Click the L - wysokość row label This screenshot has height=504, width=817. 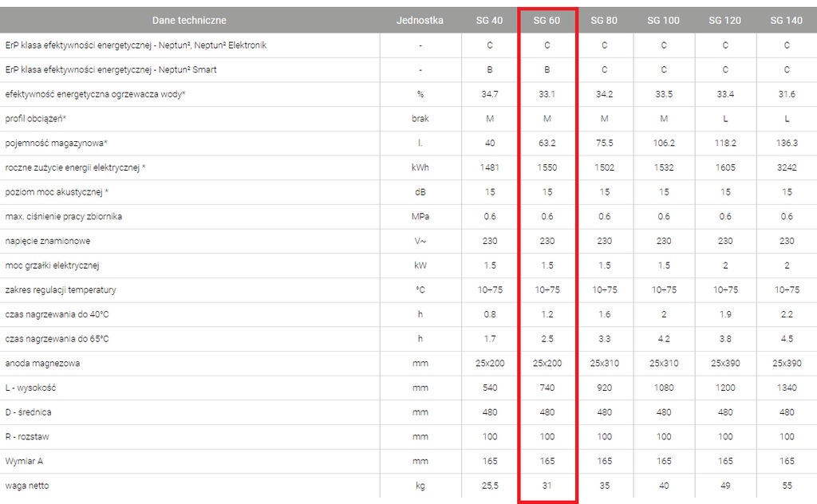pos(30,388)
